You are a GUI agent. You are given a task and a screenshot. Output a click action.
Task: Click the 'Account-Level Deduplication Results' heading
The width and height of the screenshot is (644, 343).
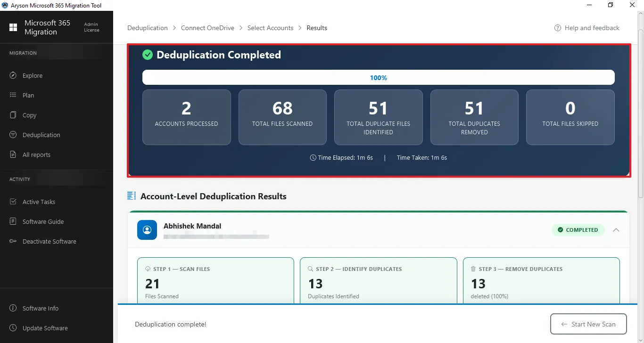click(214, 196)
